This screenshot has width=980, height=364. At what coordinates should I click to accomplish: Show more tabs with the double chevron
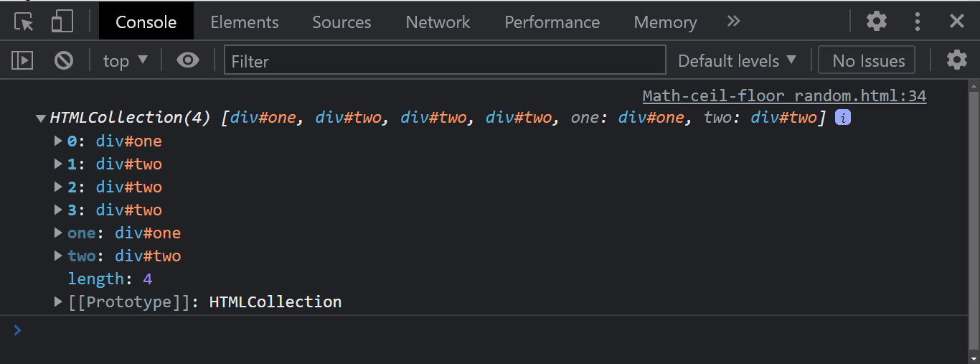click(x=733, y=22)
